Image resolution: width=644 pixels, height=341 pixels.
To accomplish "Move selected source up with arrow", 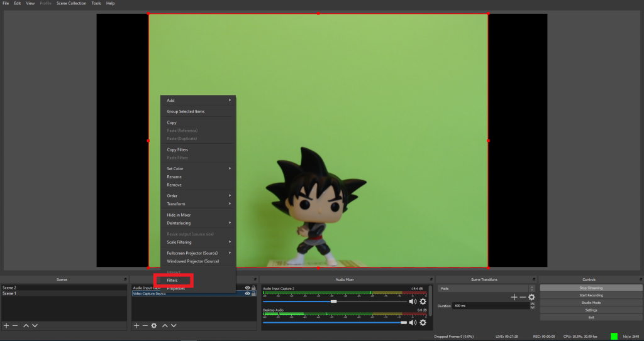I will click(x=165, y=325).
